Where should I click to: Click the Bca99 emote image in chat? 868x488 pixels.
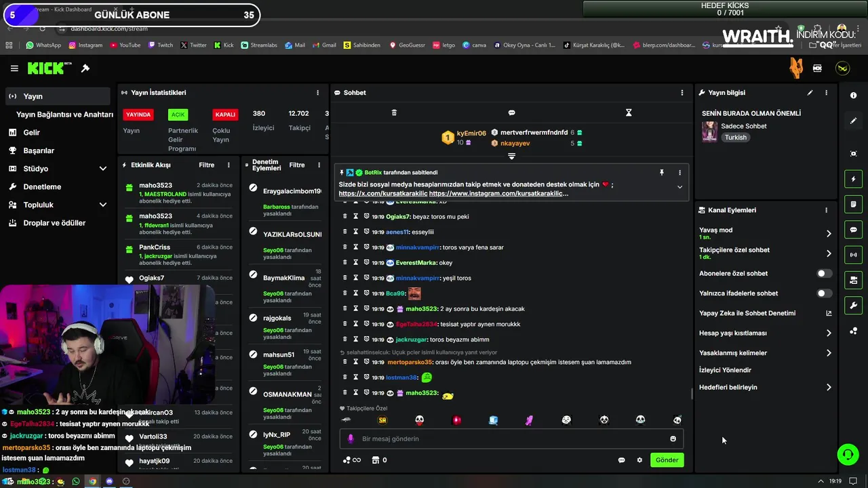point(414,293)
